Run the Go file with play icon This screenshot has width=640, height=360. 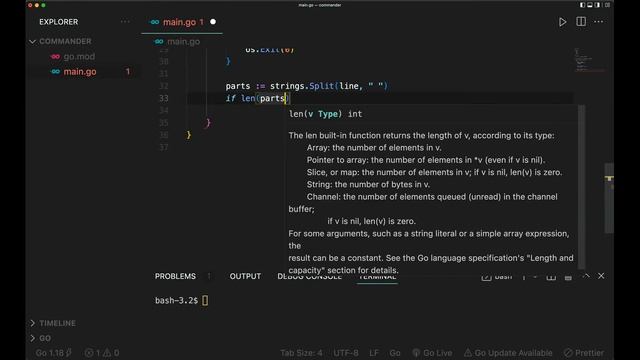tap(562, 22)
